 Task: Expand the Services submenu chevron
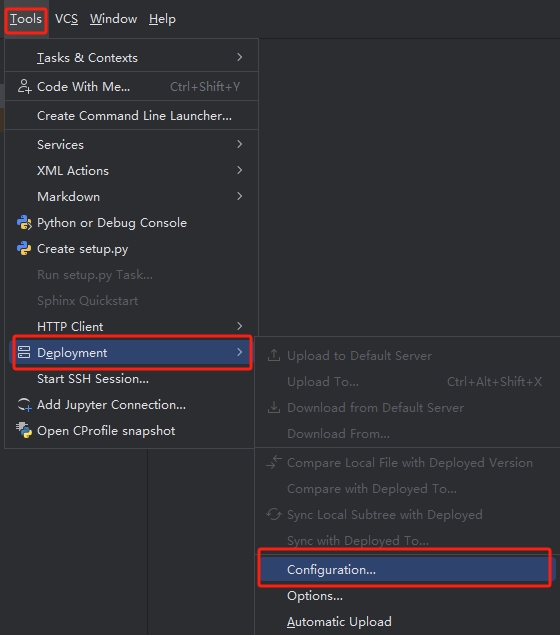pyautogui.click(x=240, y=144)
